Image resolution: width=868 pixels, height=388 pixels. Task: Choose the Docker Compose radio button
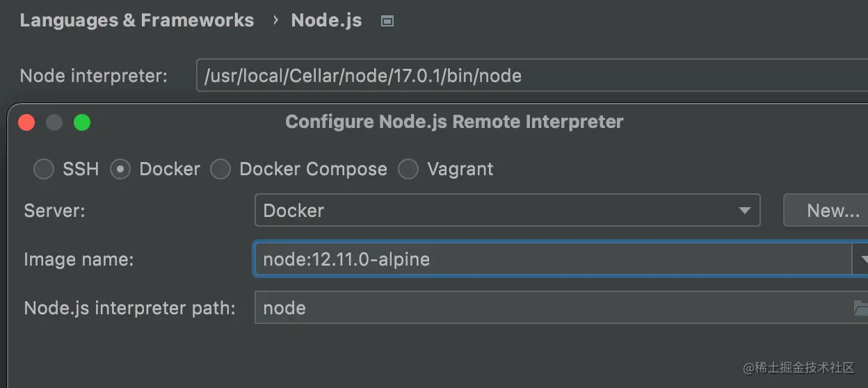coord(220,169)
